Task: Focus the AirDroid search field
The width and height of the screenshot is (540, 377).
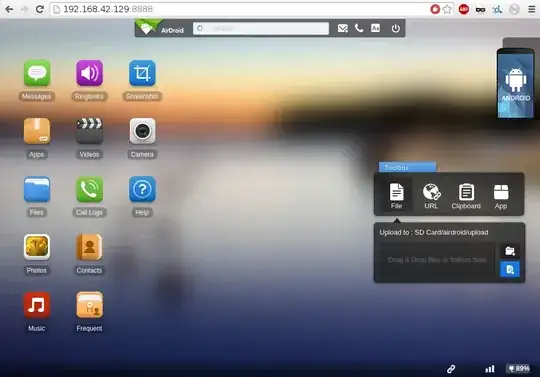Action: [x=261, y=28]
